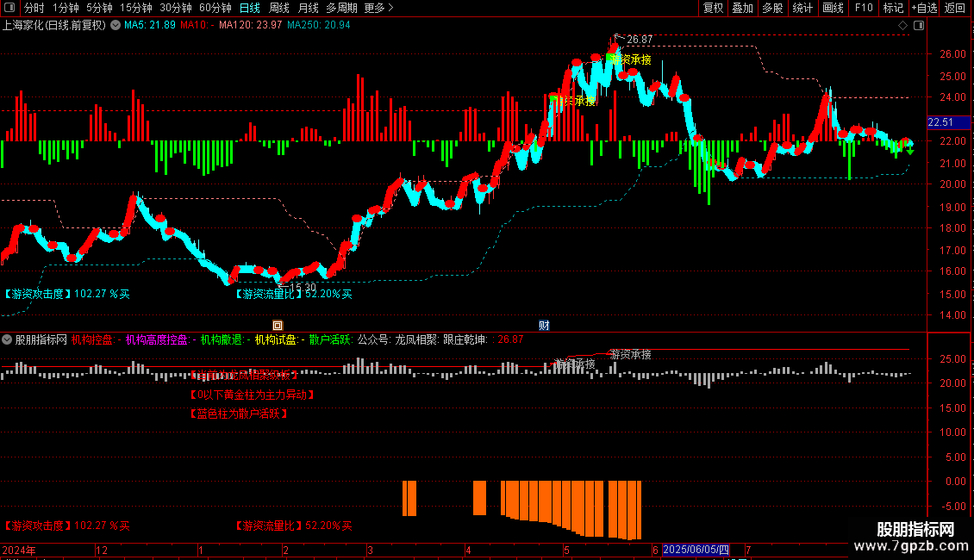This screenshot has width=974, height=560.
Task: Switch to the 分时 intraday view
Action: coord(34,8)
